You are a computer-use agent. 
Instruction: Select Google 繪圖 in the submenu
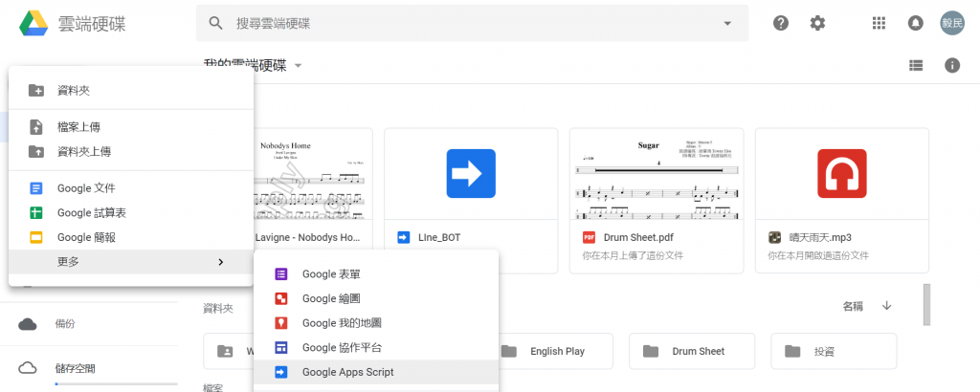click(x=376, y=298)
